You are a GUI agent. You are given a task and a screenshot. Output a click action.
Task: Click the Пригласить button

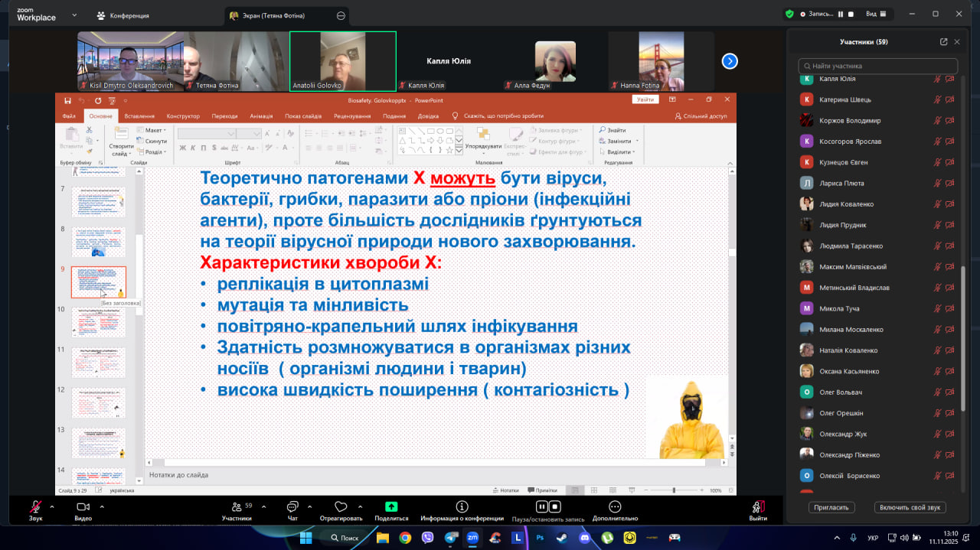(x=831, y=507)
